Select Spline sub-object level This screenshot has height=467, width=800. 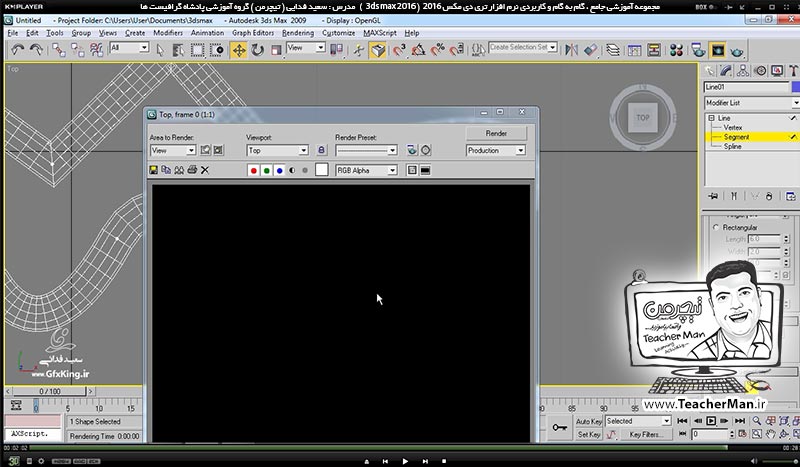pyautogui.click(x=732, y=146)
